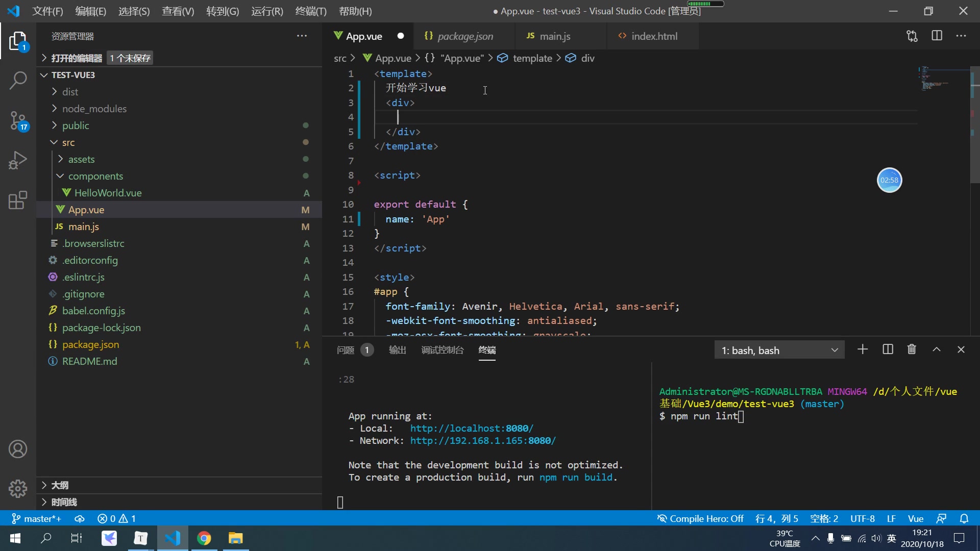
Task: Switch to the 输出 (Output) panel tab
Action: click(397, 350)
